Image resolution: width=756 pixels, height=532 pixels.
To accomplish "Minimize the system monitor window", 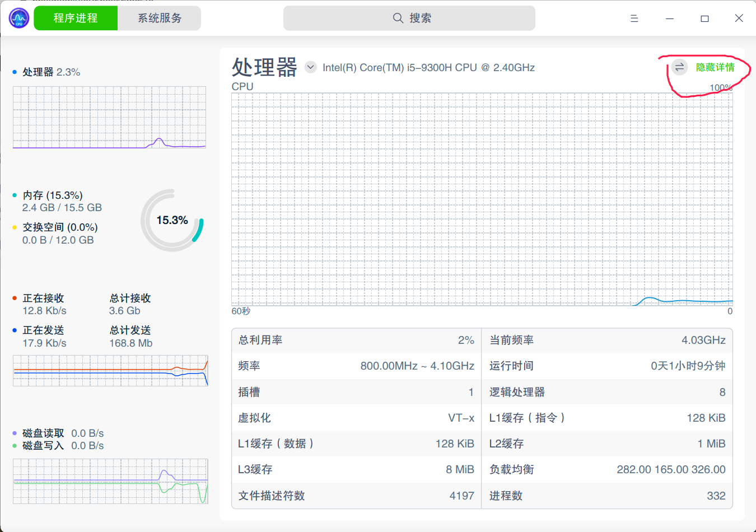I will (669, 18).
